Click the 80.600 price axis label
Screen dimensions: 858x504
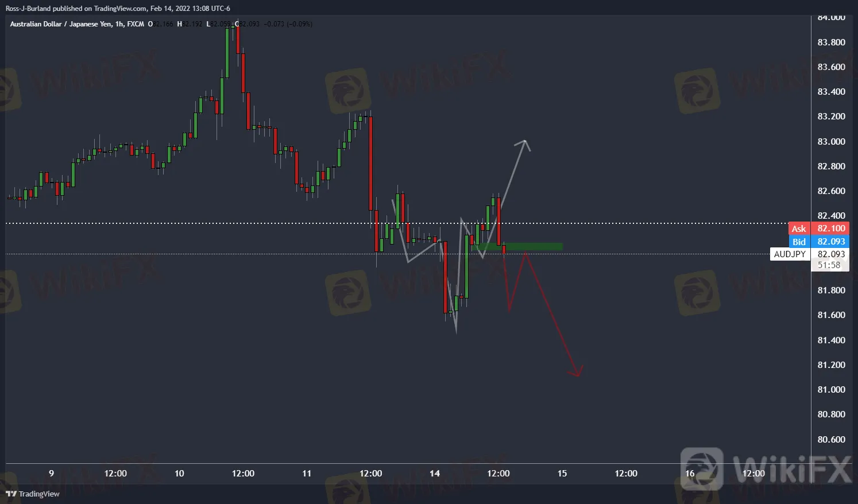[831, 440]
